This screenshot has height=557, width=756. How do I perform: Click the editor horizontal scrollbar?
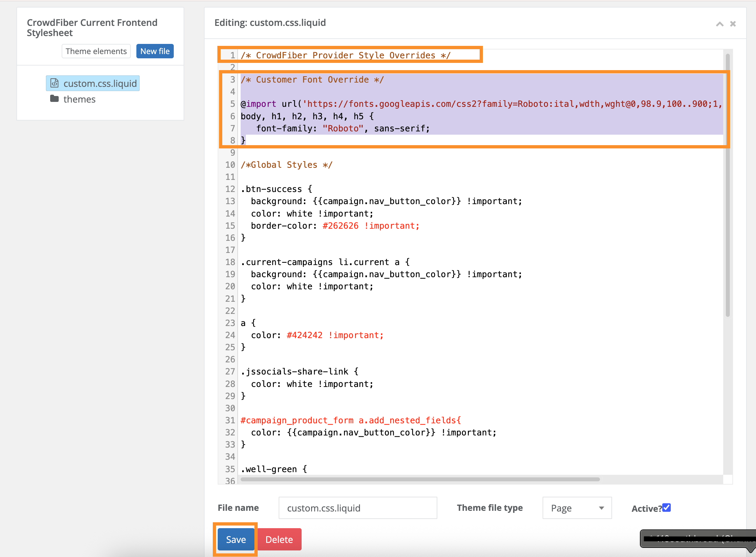click(x=420, y=479)
